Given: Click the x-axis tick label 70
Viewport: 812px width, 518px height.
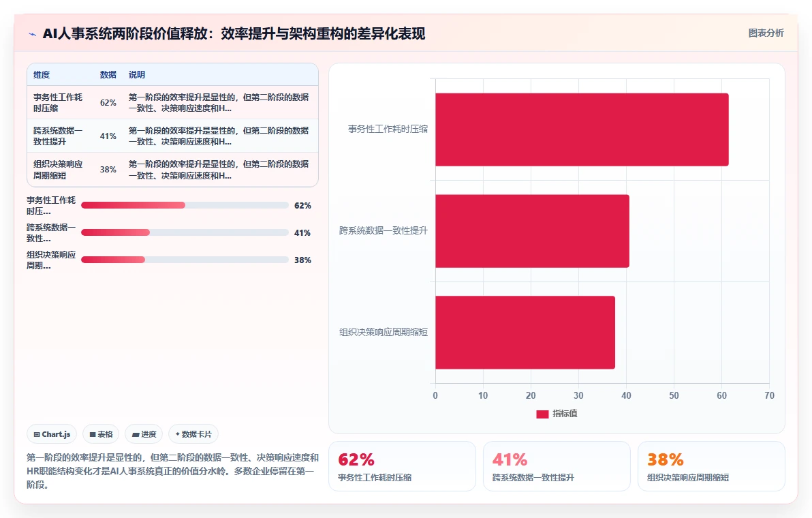Looking at the screenshot, I should coord(770,395).
